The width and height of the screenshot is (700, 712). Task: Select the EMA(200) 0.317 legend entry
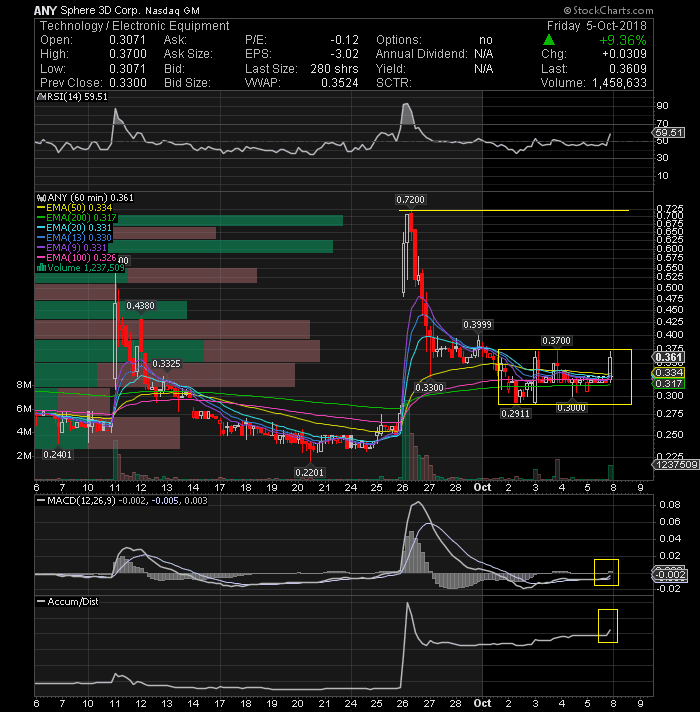(77, 218)
